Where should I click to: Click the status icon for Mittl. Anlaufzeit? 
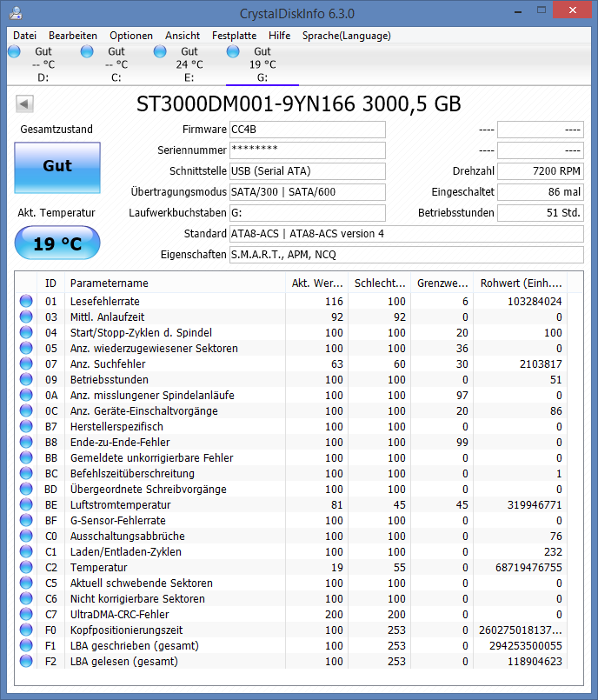[x=26, y=317]
